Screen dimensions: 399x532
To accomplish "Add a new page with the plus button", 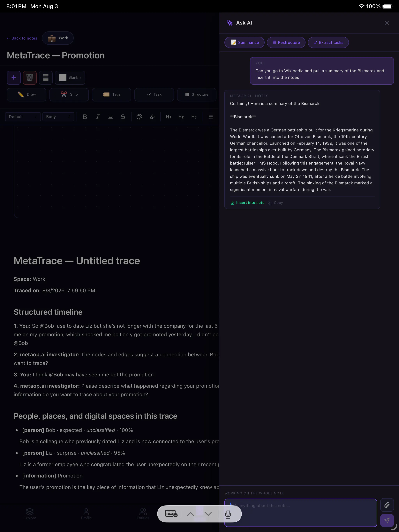I will [x=14, y=78].
